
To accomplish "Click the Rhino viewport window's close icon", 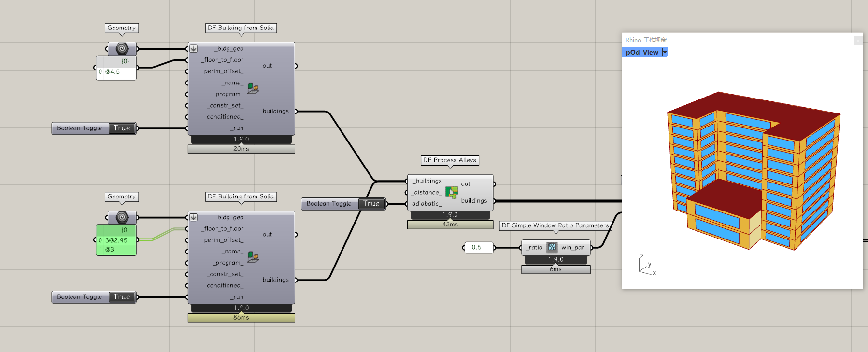I will 857,41.
